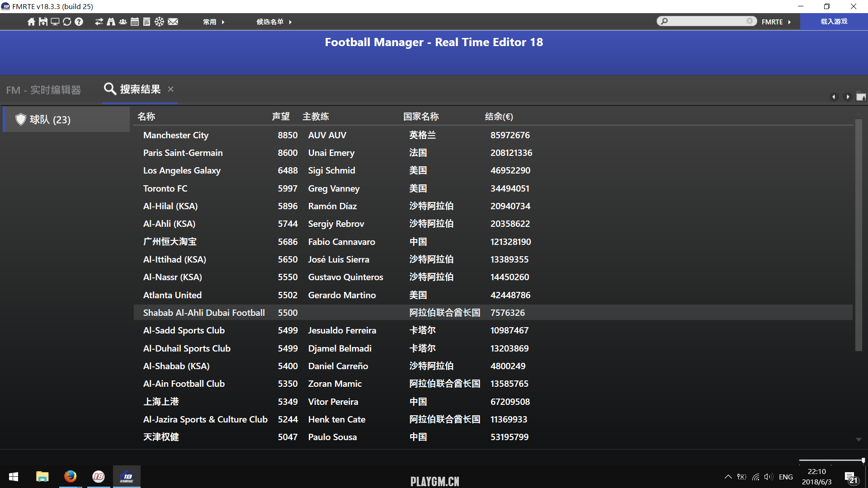The width and height of the screenshot is (868, 488).
Task: Open File Explorer from taskbar
Action: click(42, 477)
